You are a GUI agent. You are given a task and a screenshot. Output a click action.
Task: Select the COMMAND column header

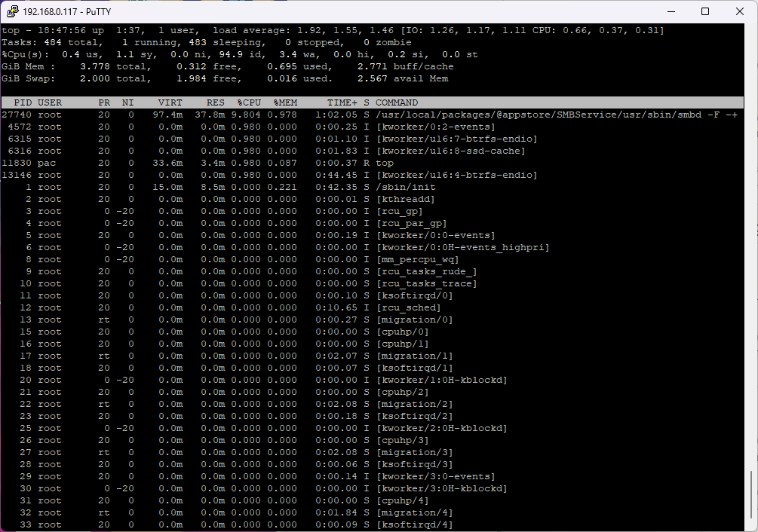pos(397,102)
